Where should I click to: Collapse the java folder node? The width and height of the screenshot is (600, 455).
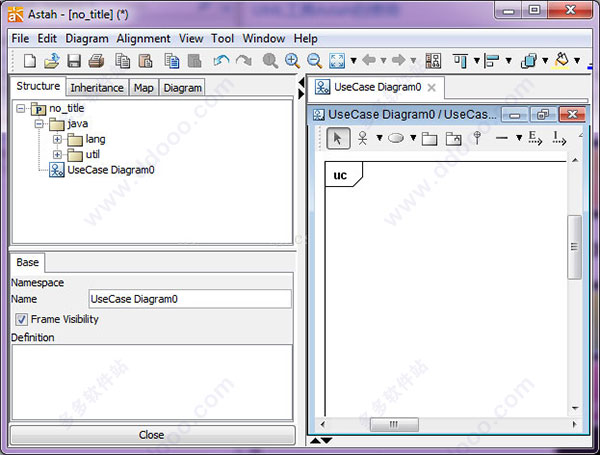[x=39, y=124]
